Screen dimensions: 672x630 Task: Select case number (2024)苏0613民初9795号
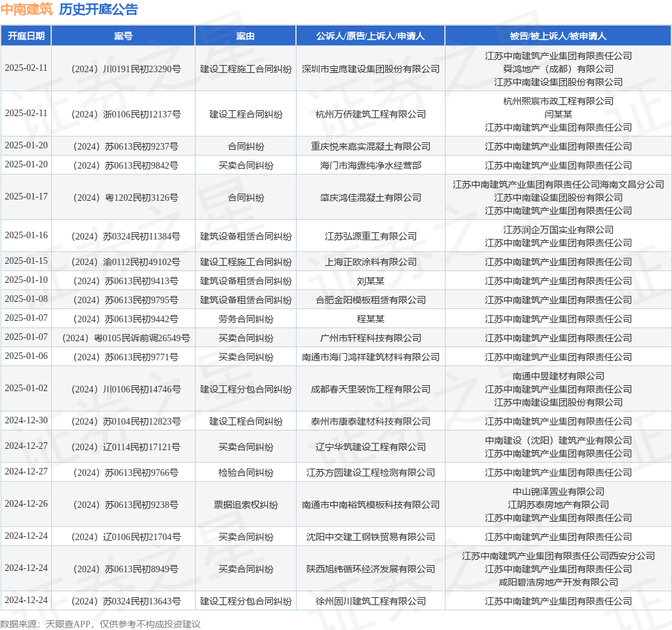coord(126,300)
